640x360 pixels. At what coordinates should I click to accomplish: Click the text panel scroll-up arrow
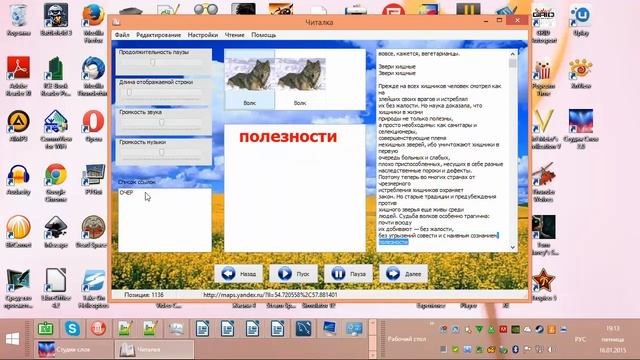(513, 54)
